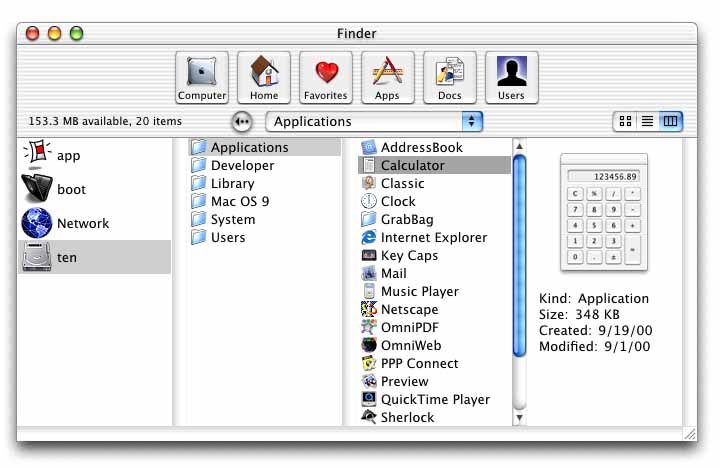Switch to column view
This screenshot has width=720, height=468.
point(670,121)
